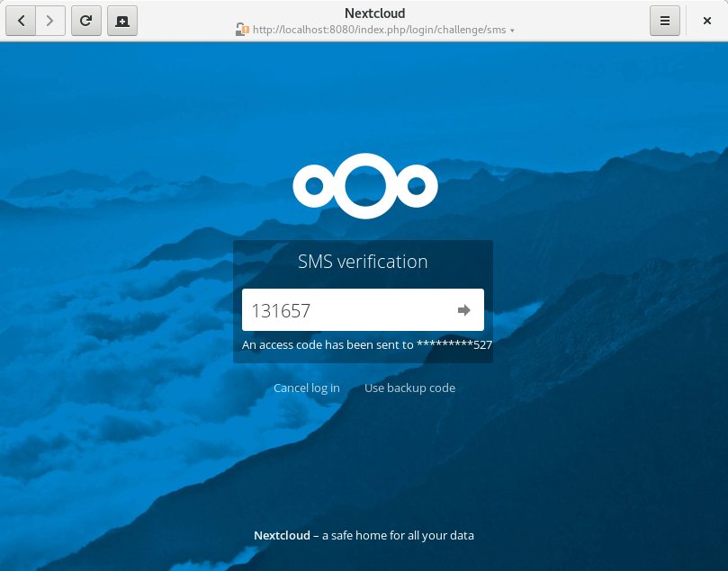Click the Cancel log in link
This screenshot has width=728, height=571.
pos(307,388)
